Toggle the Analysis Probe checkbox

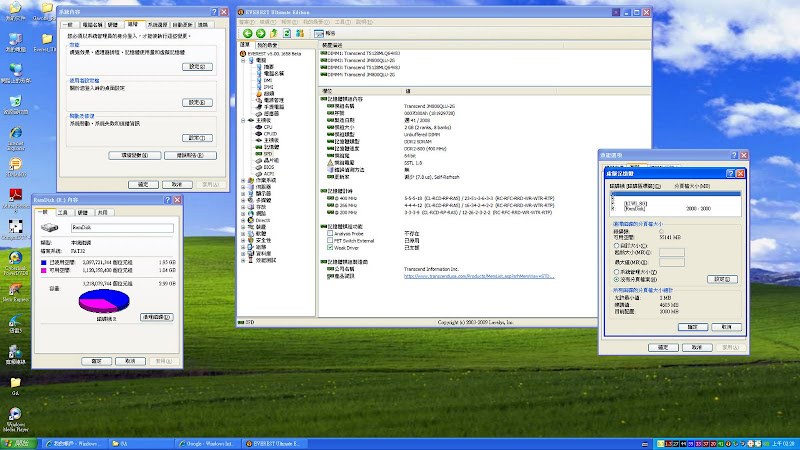click(330, 232)
